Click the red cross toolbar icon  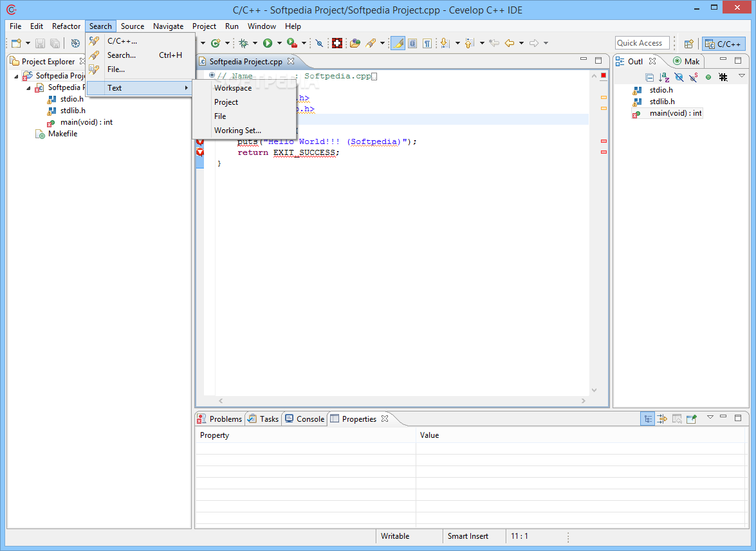click(x=337, y=43)
